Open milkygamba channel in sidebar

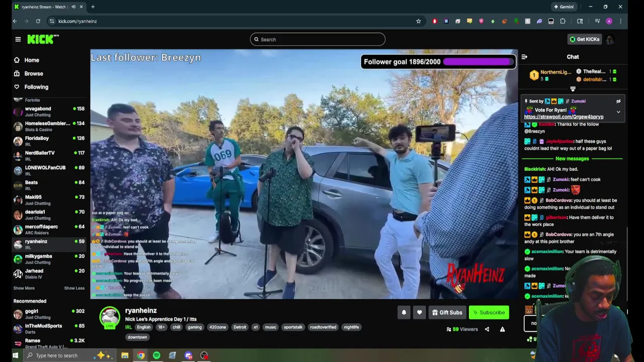click(x=49, y=259)
